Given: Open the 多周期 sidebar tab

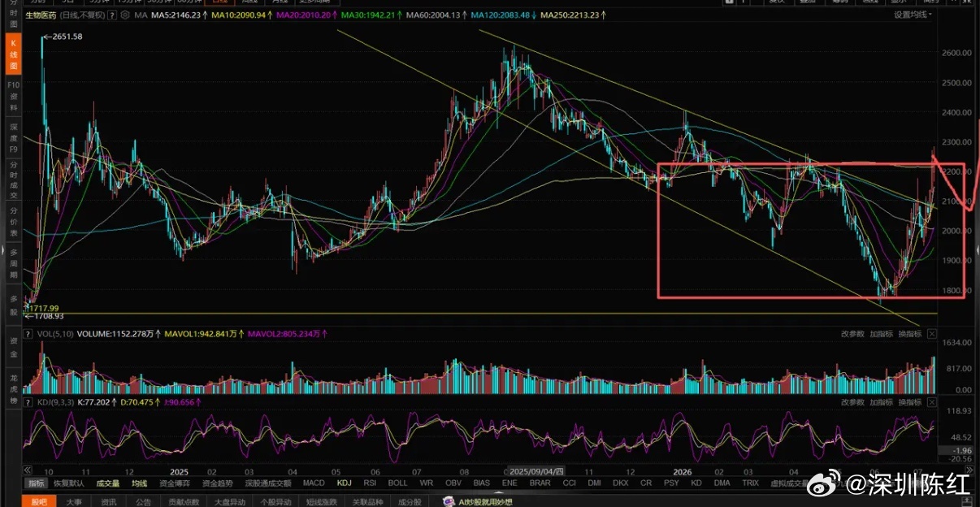Looking at the screenshot, I should 13,264.
